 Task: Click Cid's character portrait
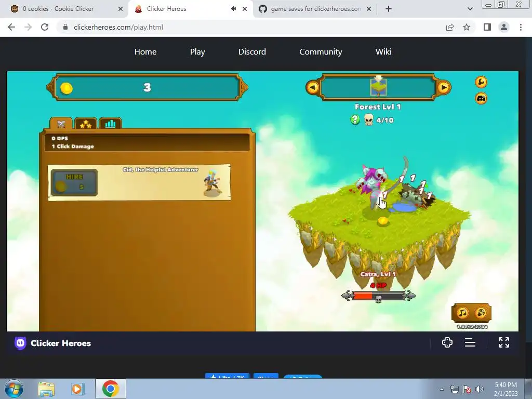click(x=212, y=183)
